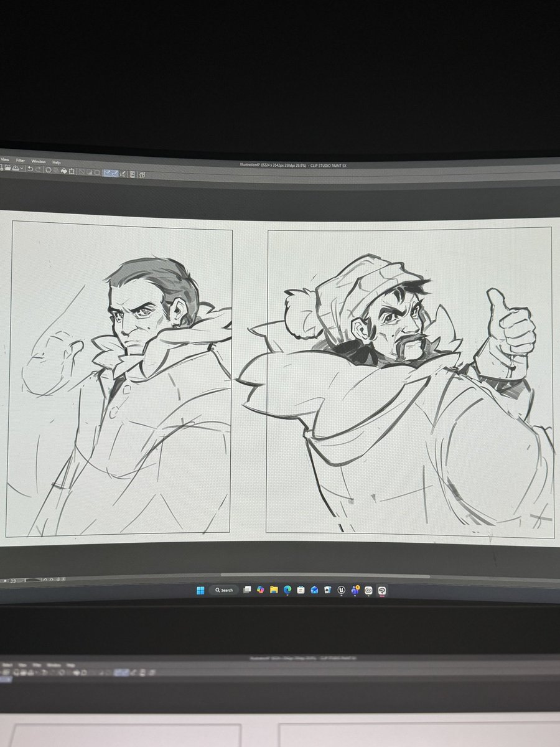
Task: Expand the save options dropdown arrow
Action: tap(22, 168)
